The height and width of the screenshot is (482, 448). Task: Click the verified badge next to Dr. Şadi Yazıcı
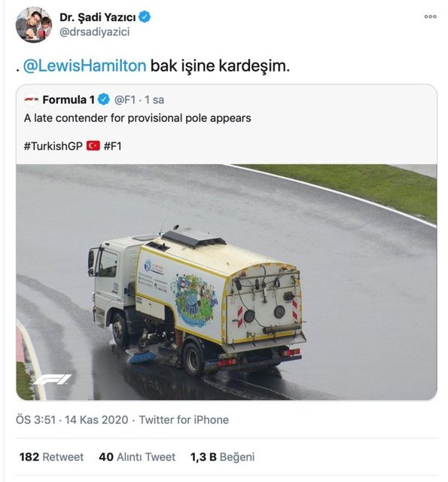(145, 17)
